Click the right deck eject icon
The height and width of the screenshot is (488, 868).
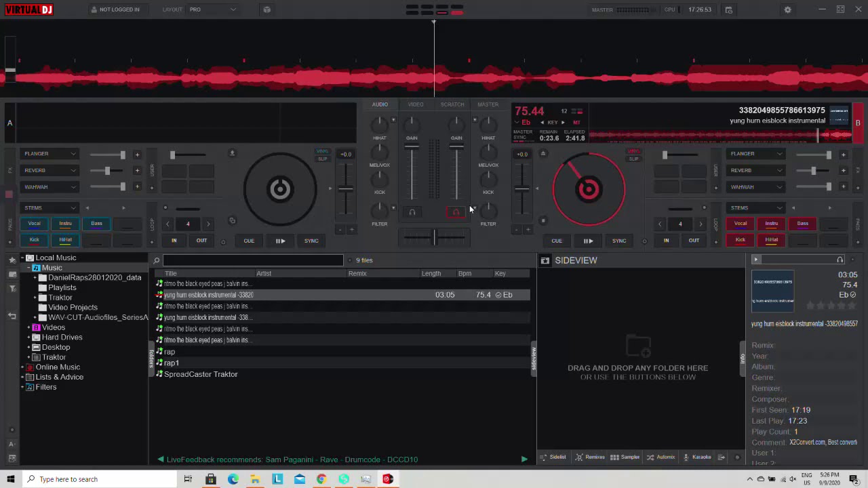coord(542,153)
